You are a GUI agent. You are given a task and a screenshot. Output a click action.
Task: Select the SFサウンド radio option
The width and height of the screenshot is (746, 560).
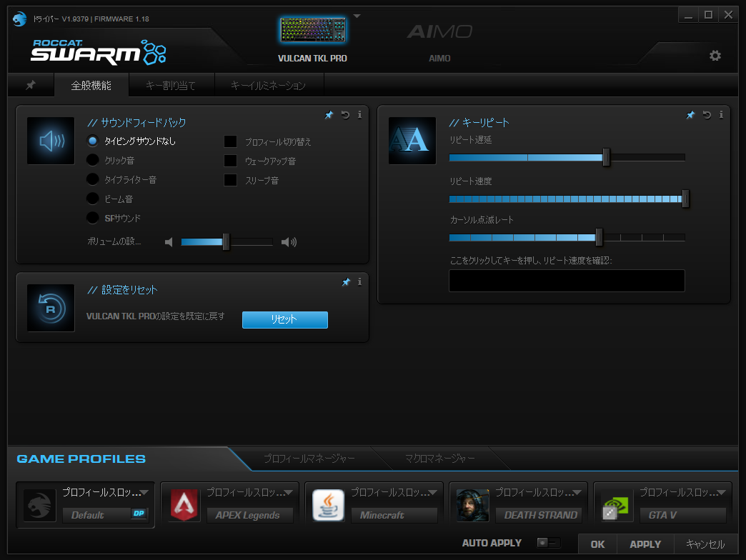coord(93,218)
